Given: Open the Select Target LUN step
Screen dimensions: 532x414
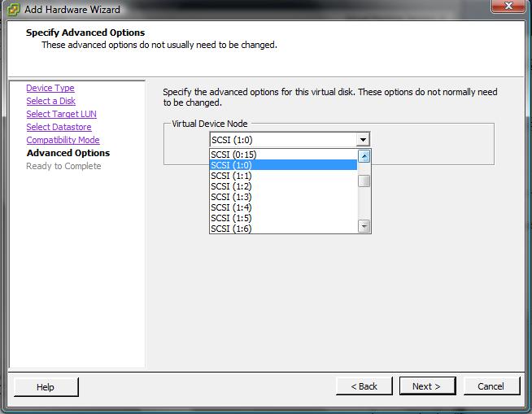Looking at the screenshot, I should pyautogui.click(x=61, y=114).
